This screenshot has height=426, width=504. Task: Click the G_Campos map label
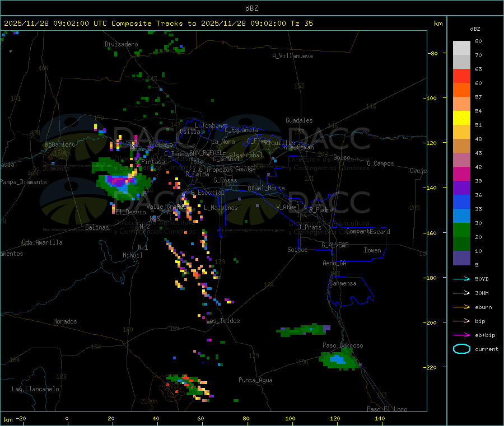pos(380,163)
